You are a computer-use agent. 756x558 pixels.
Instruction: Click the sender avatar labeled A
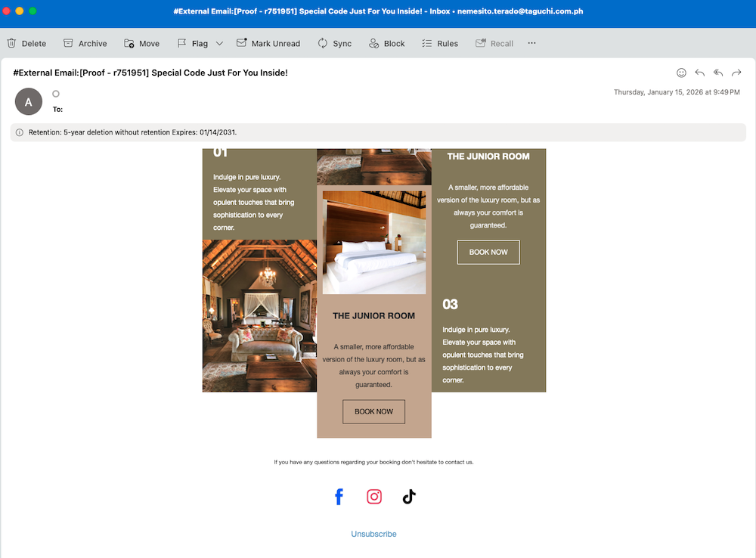tap(29, 101)
